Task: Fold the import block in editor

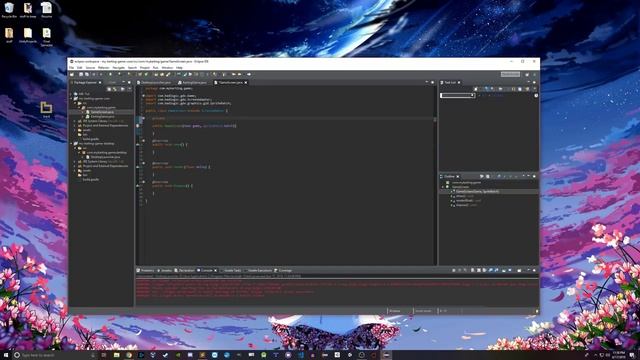Action: pos(143,96)
